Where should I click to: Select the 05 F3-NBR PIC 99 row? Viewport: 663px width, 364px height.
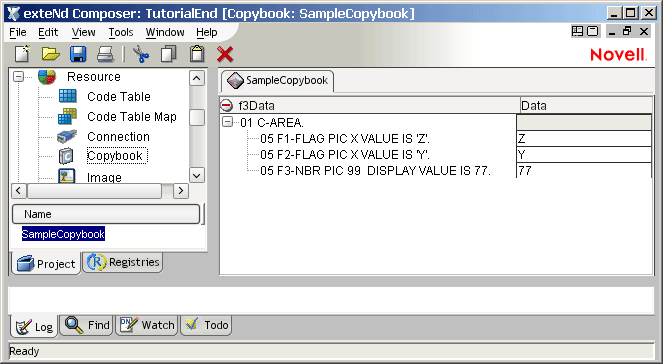coord(375,171)
